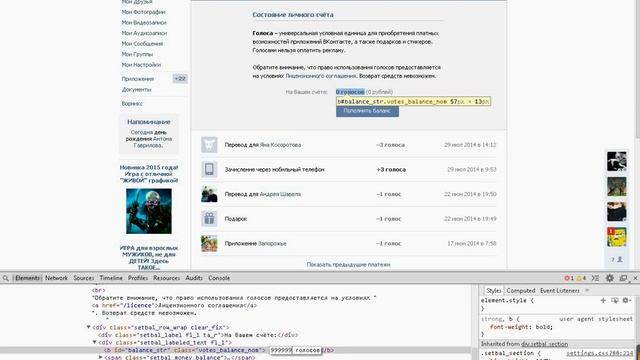Open Андрея Шавеля profile link
The width and height of the screenshot is (640, 360).
pyautogui.click(x=280, y=194)
